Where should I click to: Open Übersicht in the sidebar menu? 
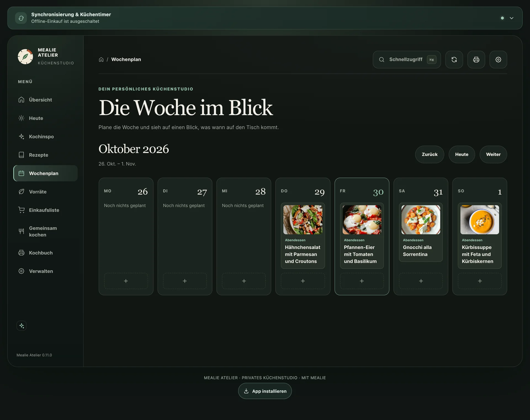[x=46, y=100]
